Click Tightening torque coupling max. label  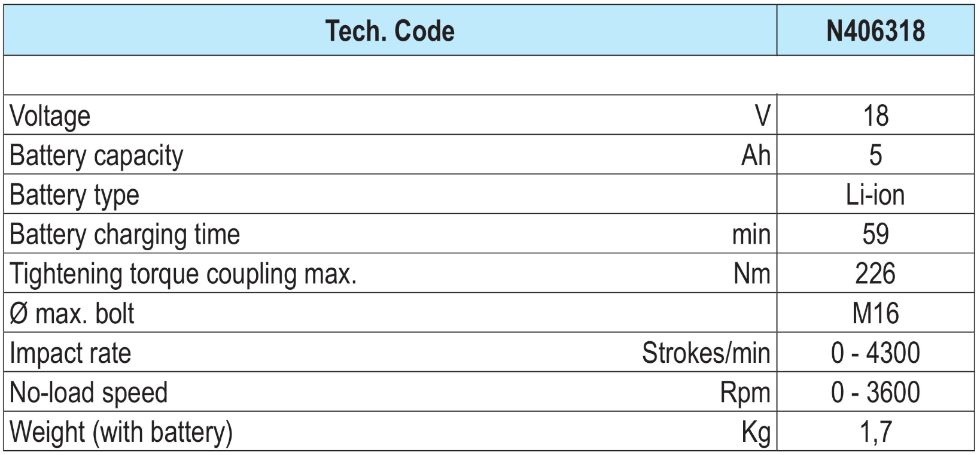(183, 274)
